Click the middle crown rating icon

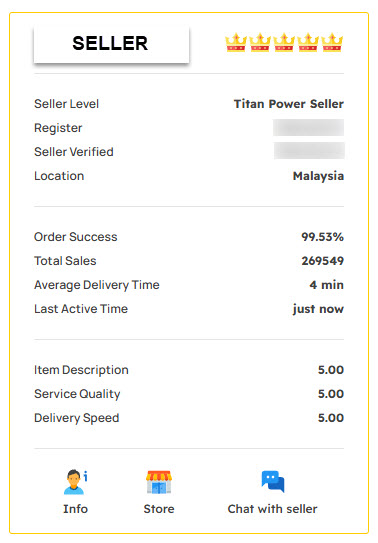click(284, 42)
